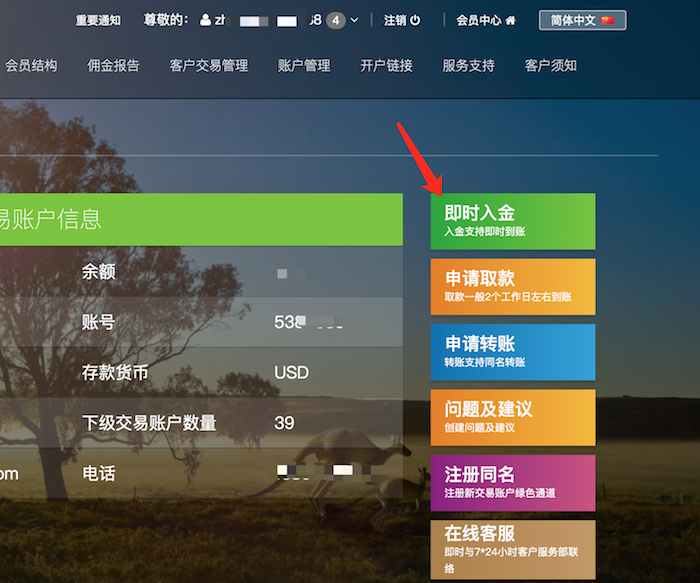Expand the account dropdown chevron

pos(354,20)
